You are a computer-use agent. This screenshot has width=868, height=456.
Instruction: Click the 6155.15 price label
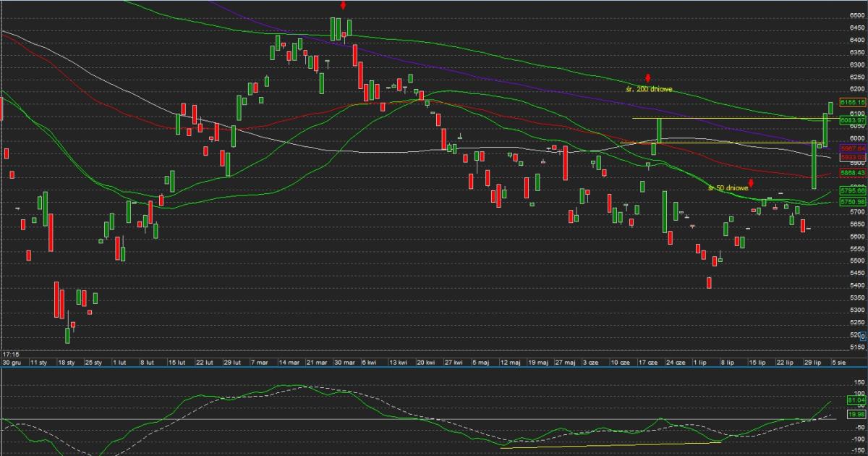point(852,103)
